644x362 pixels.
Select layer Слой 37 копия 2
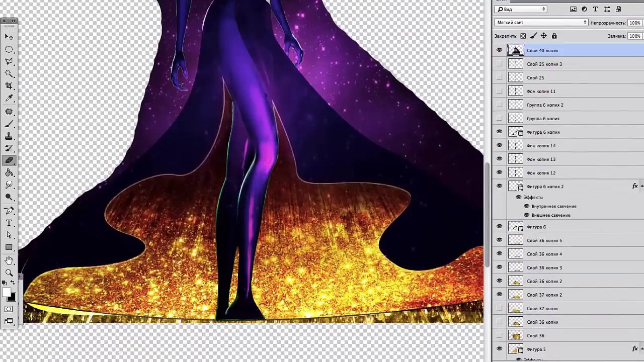[x=568, y=295]
